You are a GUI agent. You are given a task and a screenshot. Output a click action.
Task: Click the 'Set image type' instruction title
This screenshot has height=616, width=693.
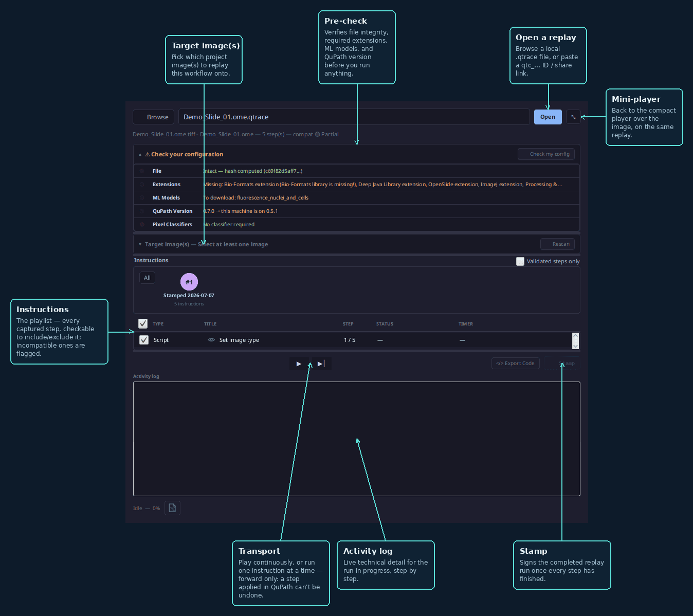click(239, 340)
